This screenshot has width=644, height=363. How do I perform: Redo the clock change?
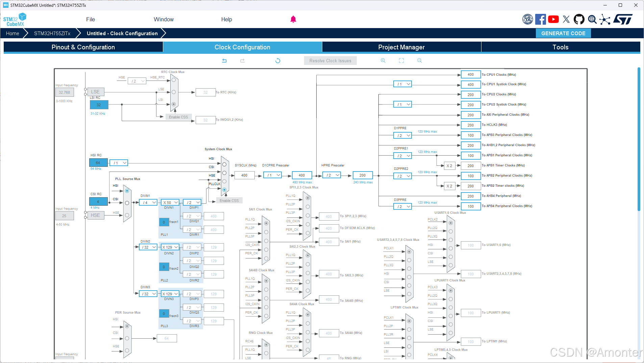tap(242, 61)
